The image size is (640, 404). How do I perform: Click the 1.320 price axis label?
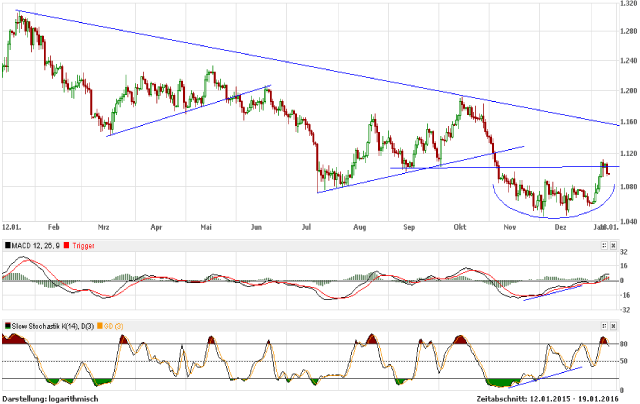626,4
